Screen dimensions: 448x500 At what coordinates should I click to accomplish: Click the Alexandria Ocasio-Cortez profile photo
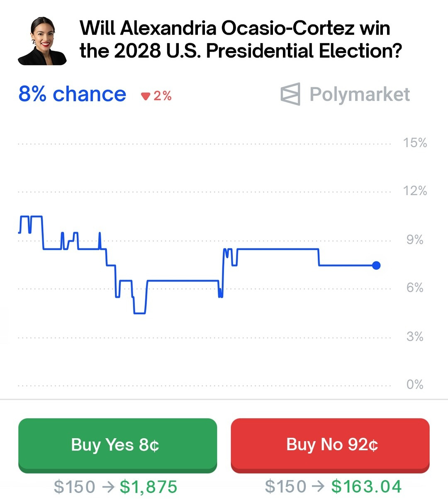(42, 41)
